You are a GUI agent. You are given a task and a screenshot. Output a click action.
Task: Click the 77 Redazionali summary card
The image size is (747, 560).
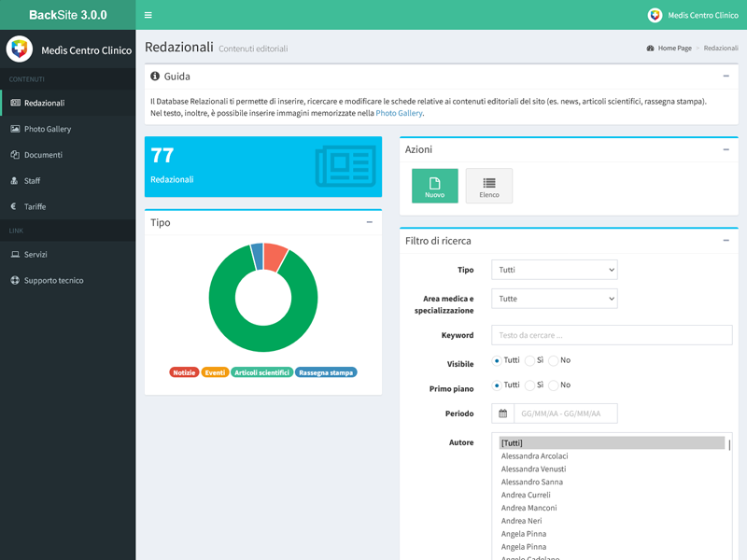pos(263,167)
